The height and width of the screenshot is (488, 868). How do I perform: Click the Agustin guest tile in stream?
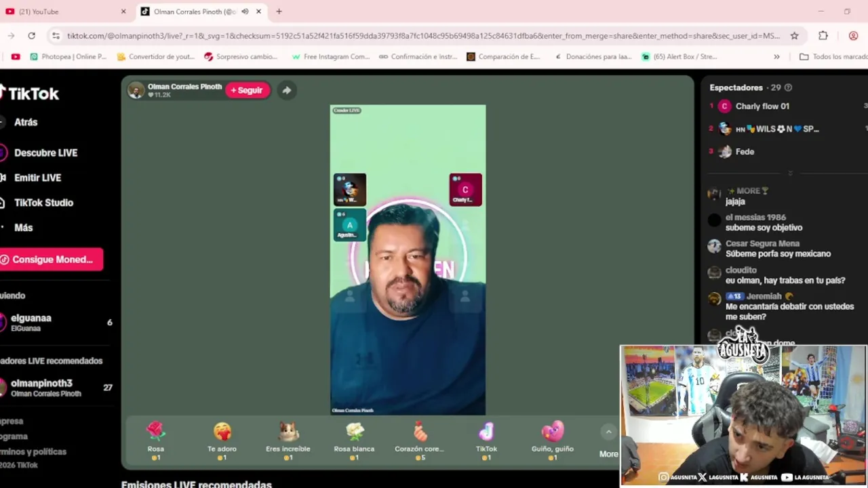point(349,225)
